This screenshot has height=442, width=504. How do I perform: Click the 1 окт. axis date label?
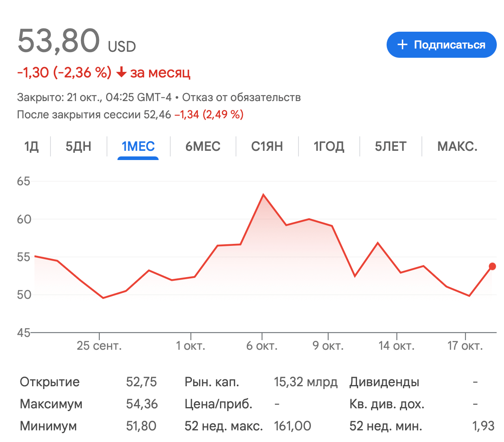tap(191, 346)
